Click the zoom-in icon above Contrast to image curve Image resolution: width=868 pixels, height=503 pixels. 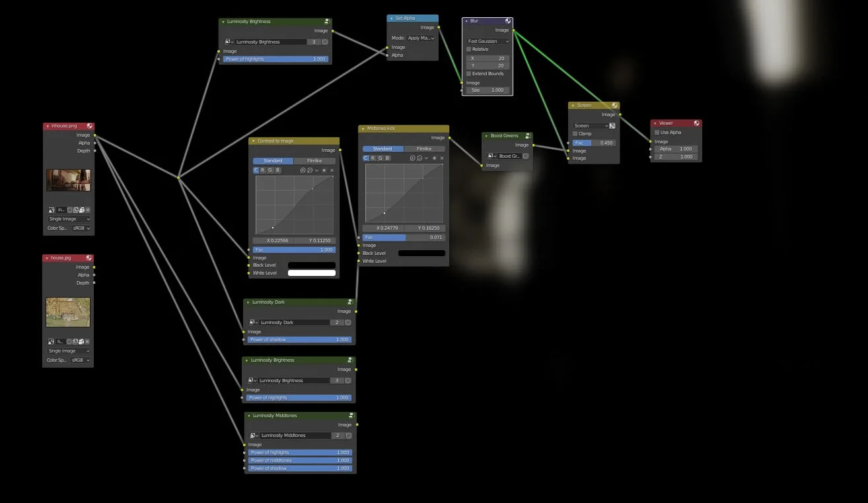(303, 170)
